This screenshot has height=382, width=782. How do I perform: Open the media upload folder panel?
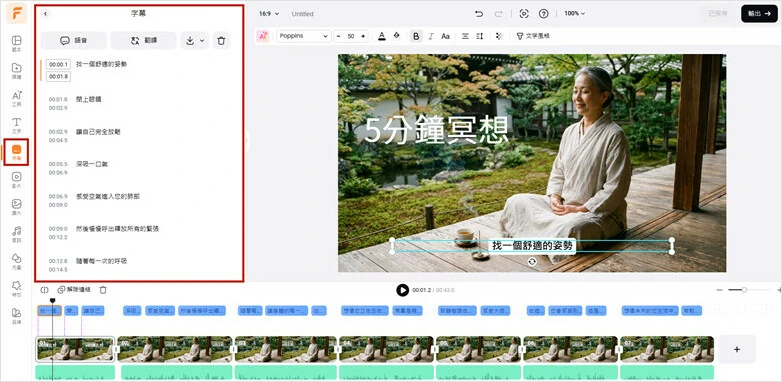16,71
